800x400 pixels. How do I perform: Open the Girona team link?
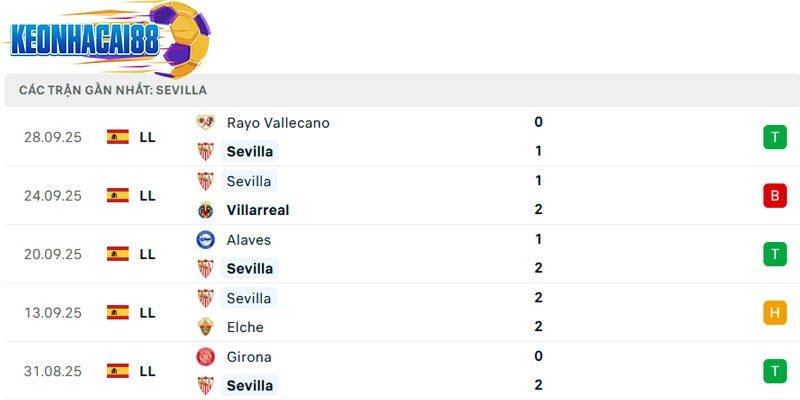coord(249,357)
